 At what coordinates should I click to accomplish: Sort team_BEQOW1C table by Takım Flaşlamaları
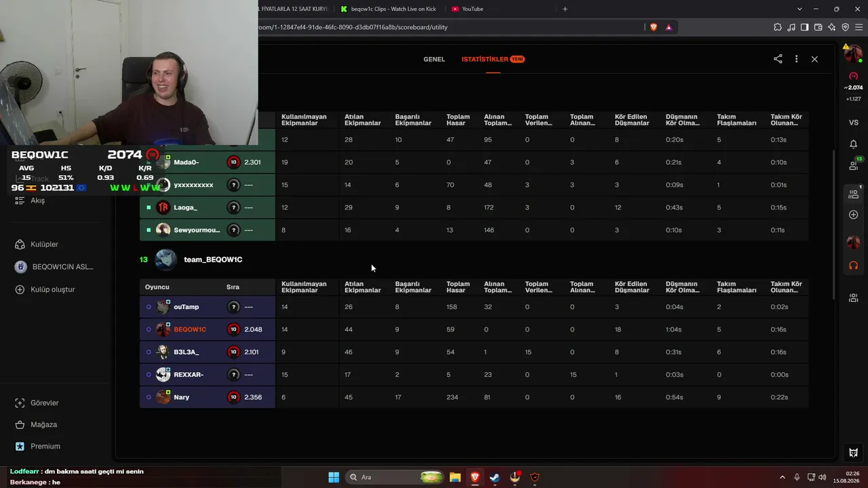coord(736,287)
